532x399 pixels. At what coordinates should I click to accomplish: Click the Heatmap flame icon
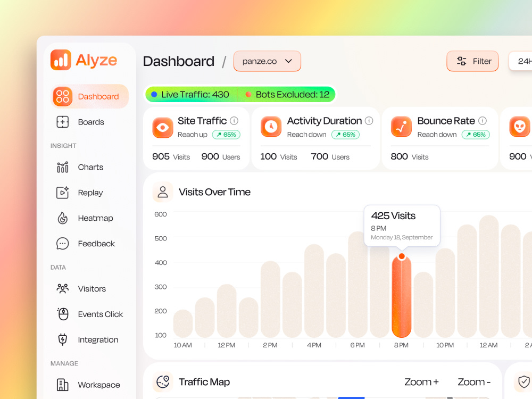tap(62, 218)
